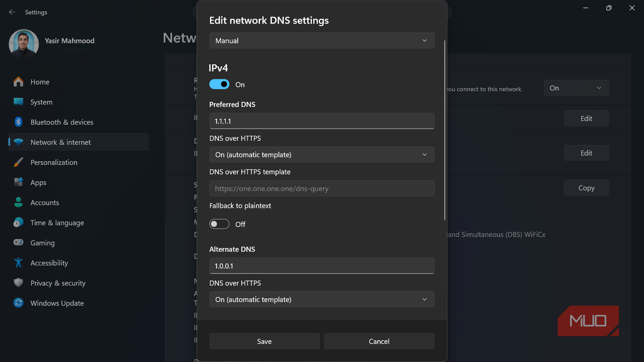Click the lower Edit button behind dialog
This screenshot has width=644, height=362.
(586, 153)
